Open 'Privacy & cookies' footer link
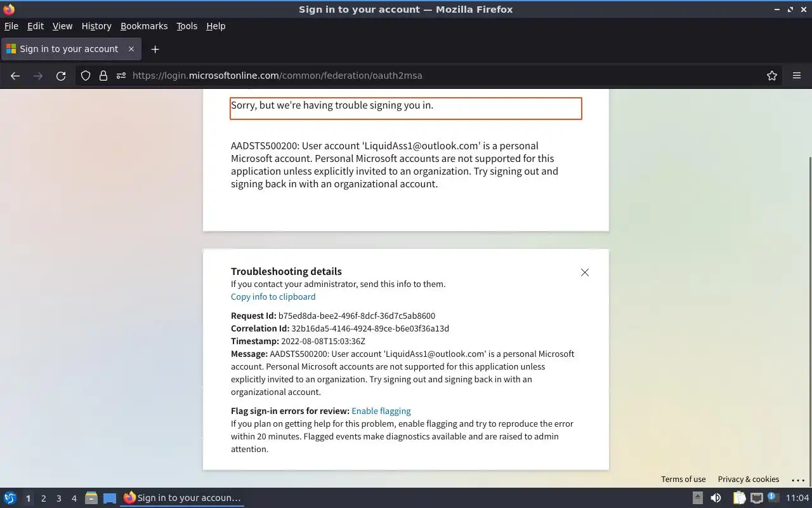 click(748, 479)
